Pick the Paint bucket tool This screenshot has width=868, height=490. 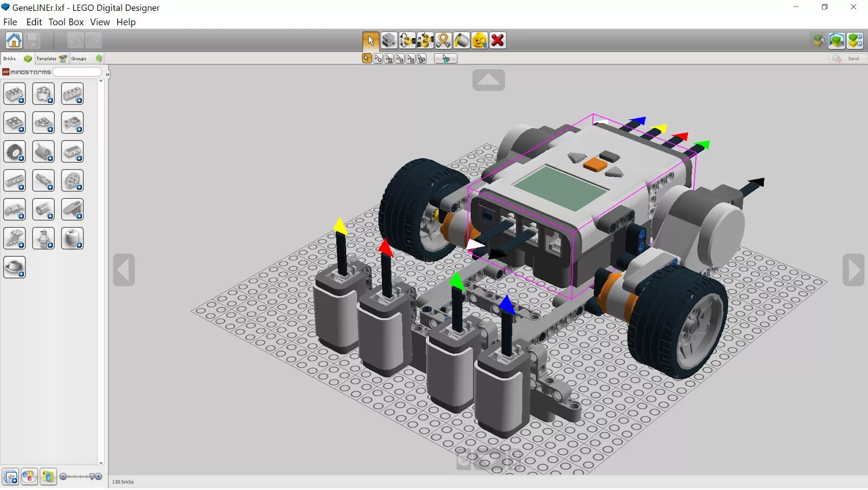pos(462,41)
